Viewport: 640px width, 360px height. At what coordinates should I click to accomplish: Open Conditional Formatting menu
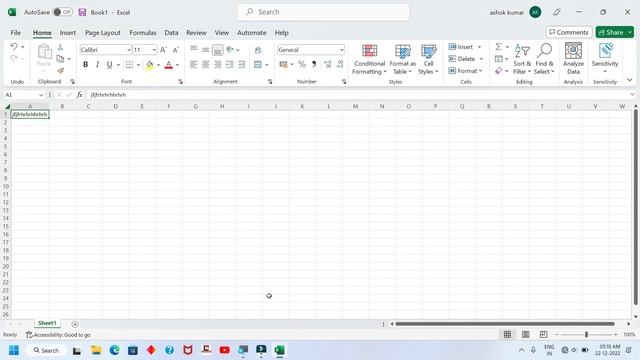click(x=369, y=60)
